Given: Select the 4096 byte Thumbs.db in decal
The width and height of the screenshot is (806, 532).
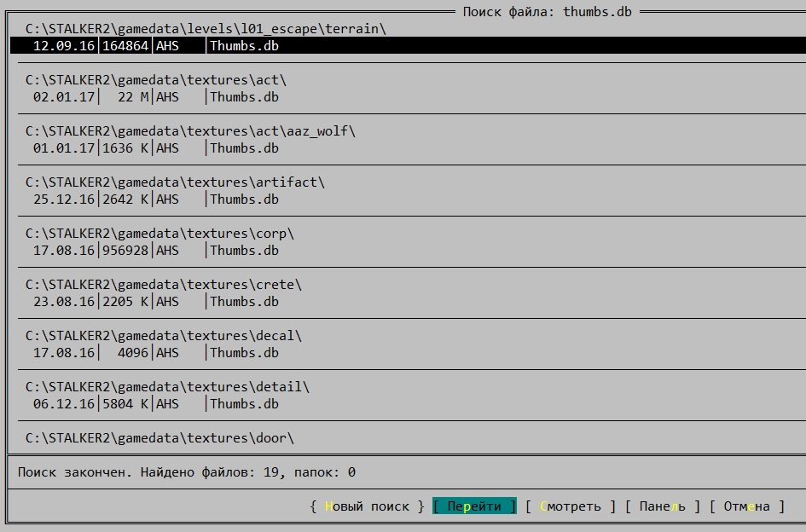Looking at the screenshot, I should (x=244, y=353).
